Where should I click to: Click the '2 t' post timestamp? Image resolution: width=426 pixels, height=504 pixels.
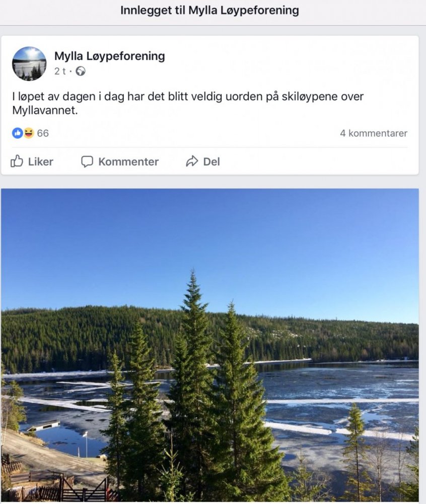(x=60, y=72)
